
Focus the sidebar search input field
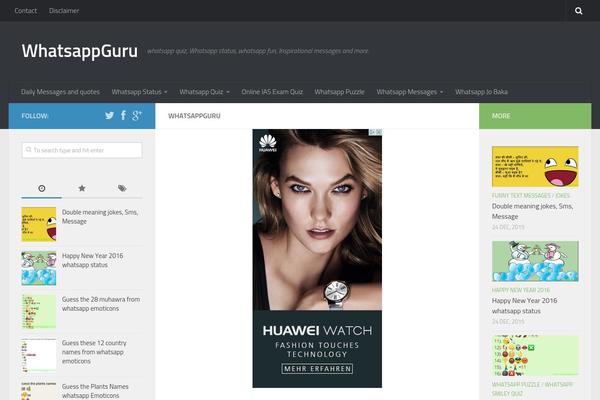pyautogui.click(x=82, y=150)
